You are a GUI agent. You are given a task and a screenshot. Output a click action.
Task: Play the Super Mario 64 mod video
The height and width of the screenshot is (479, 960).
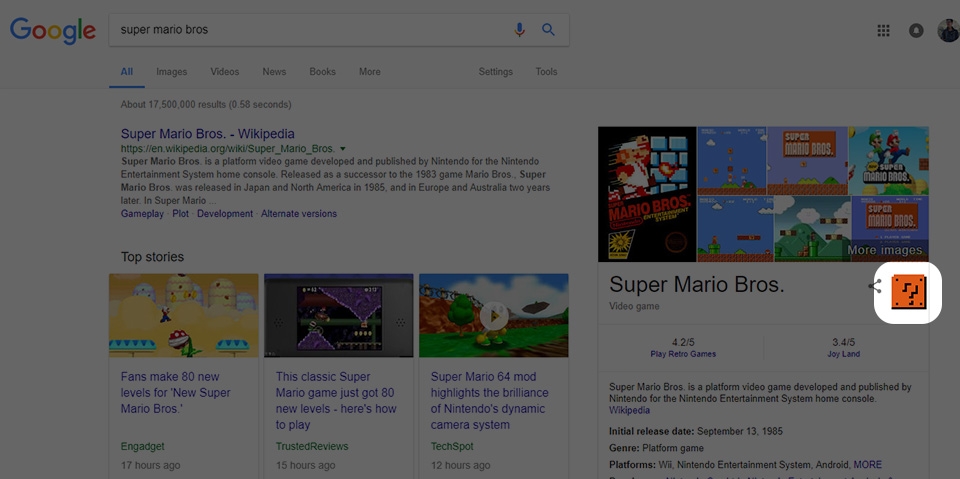click(493, 315)
